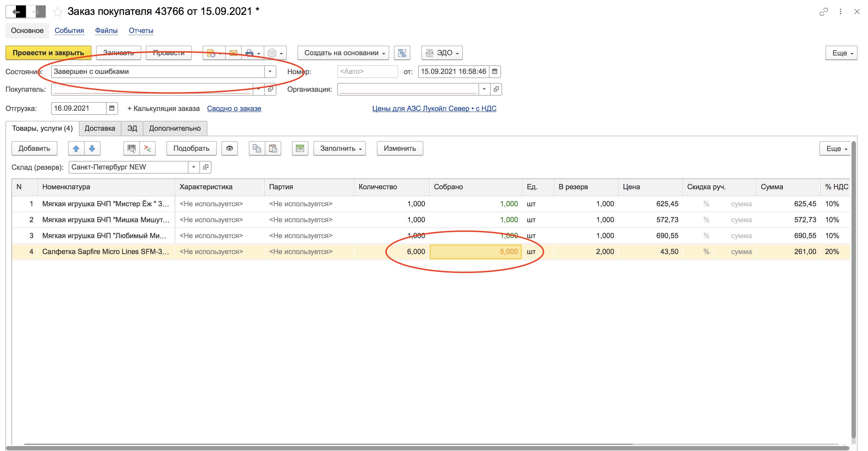Open calendar picker for order date
This screenshot has height=451, width=868.
[x=495, y=71]
